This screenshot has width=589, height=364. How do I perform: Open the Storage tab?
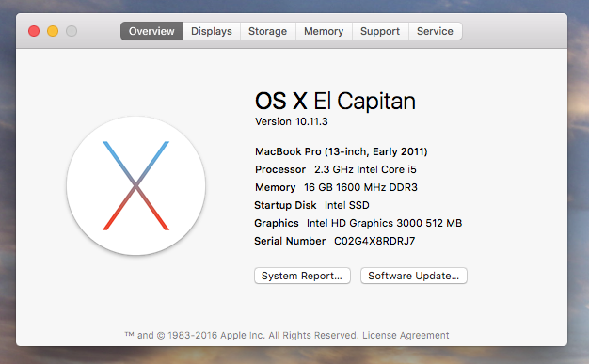[267, 31]
